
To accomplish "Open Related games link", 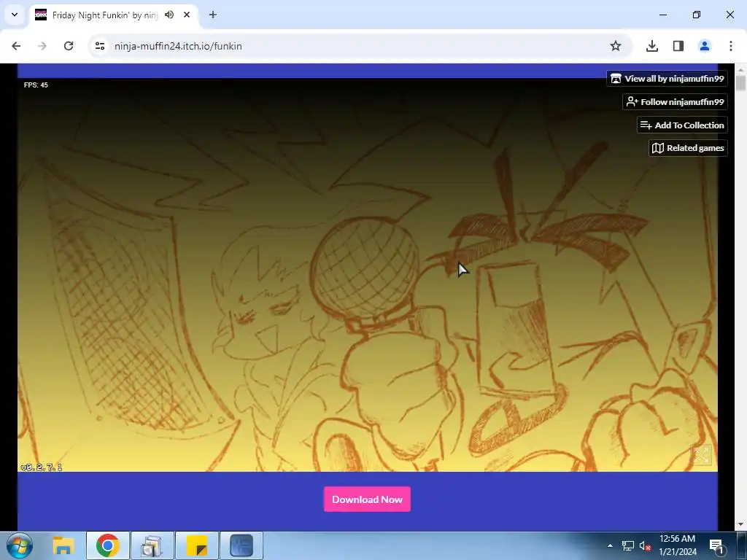I will coord(688,148).
